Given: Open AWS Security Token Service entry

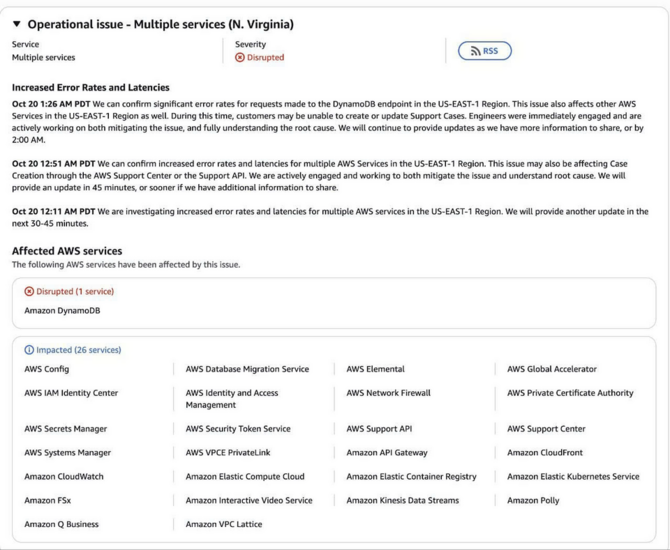Looking at the screenshot, I should (238, 429).
